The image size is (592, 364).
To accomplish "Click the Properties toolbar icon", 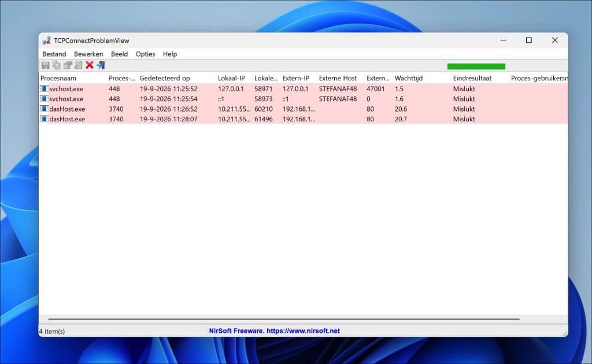I will tap(68, 65).
